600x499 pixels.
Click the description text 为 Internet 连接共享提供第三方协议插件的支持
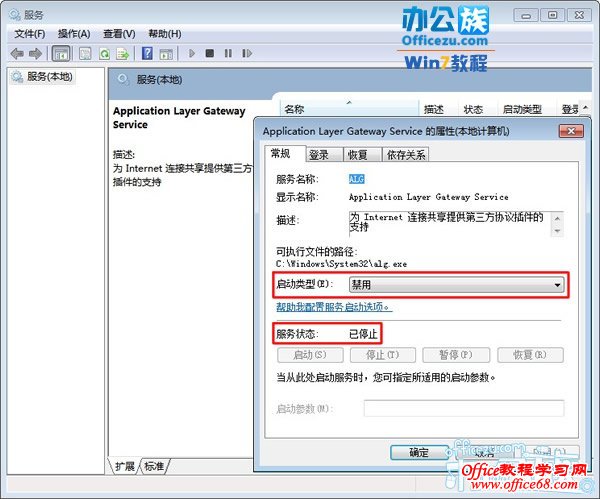pos(446,222)
